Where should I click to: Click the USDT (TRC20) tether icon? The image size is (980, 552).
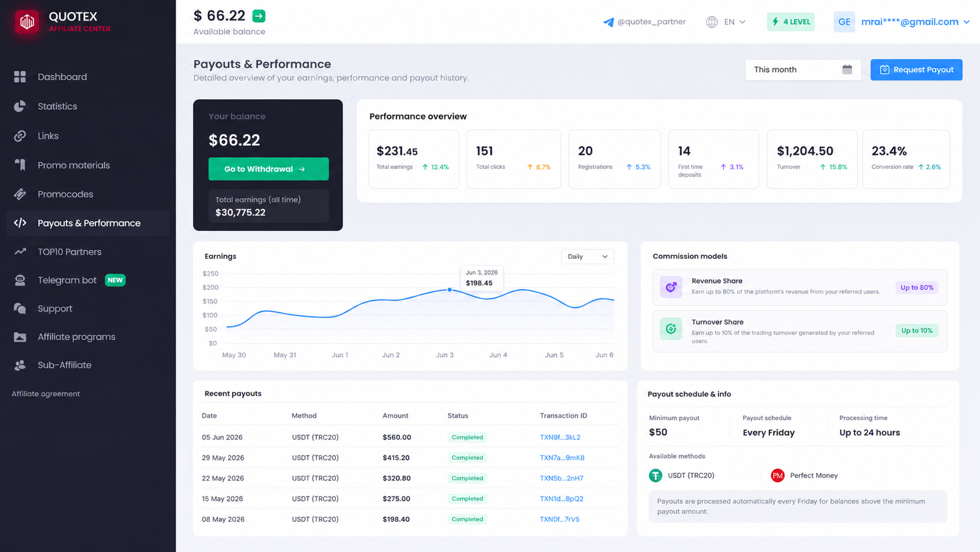point(655,475)
